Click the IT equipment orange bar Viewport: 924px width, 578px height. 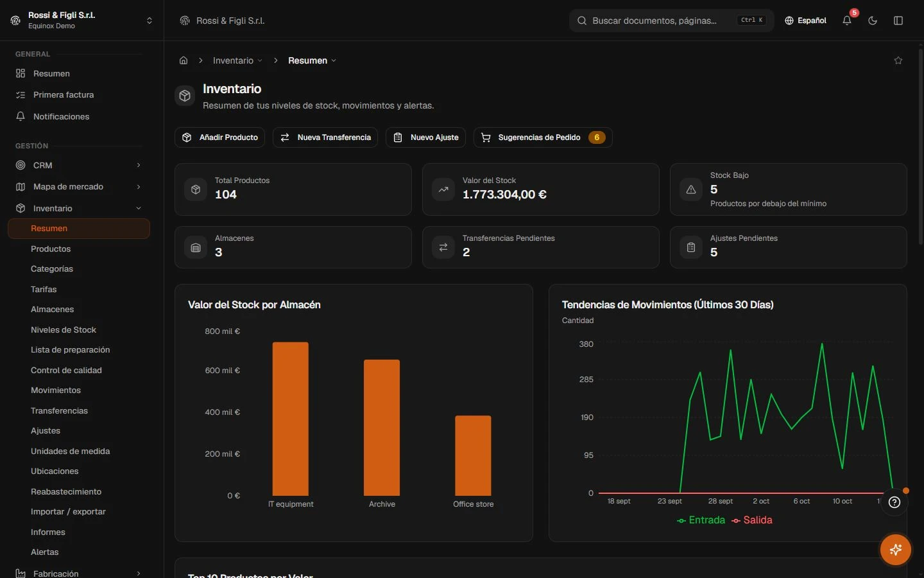[x=291, y=419]
